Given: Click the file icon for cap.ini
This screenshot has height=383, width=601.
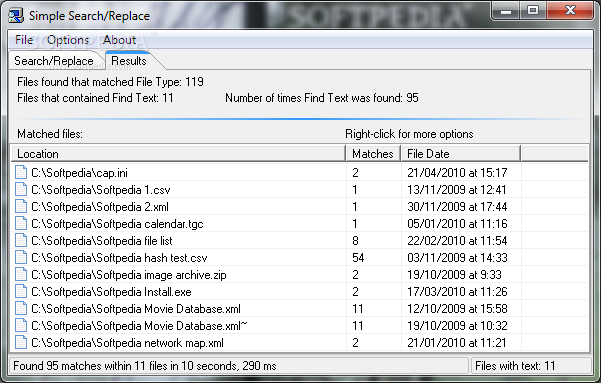Looking at the screenshot, I should pos(21,173).
